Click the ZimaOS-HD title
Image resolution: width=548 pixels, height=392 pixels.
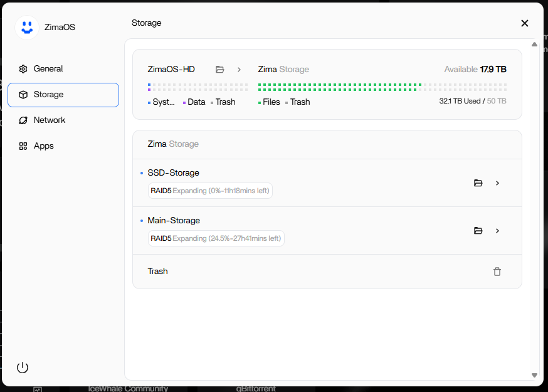pos(171,69)
